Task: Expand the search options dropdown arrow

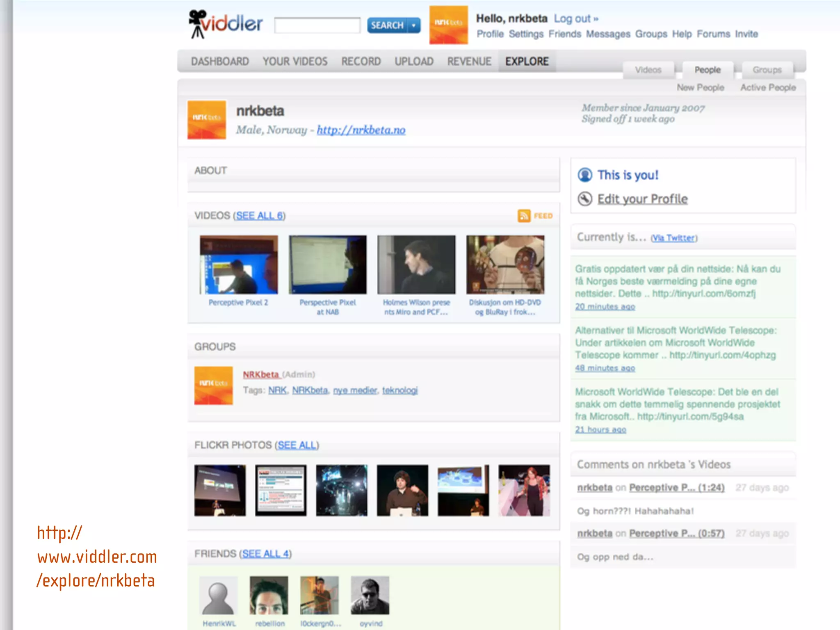Action: (414, 25)
